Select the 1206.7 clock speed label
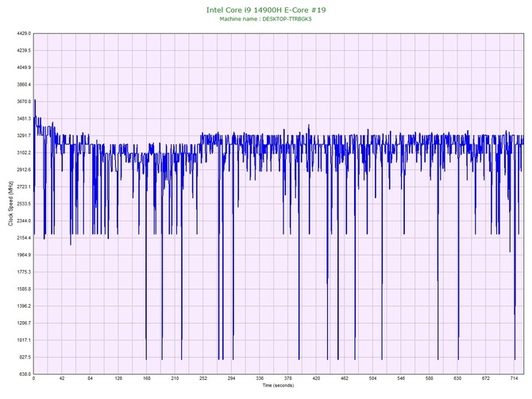Viewport: 532px width, 399px height. click(24, 323)
